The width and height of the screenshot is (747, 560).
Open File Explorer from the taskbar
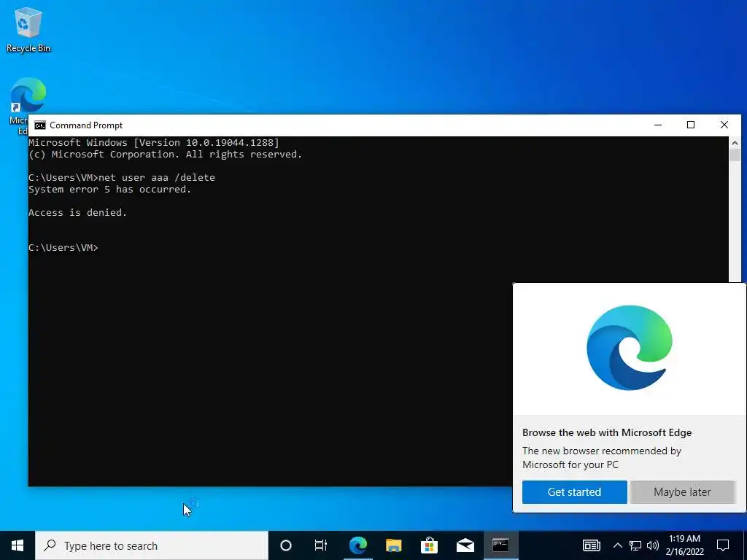pos(393,545)
